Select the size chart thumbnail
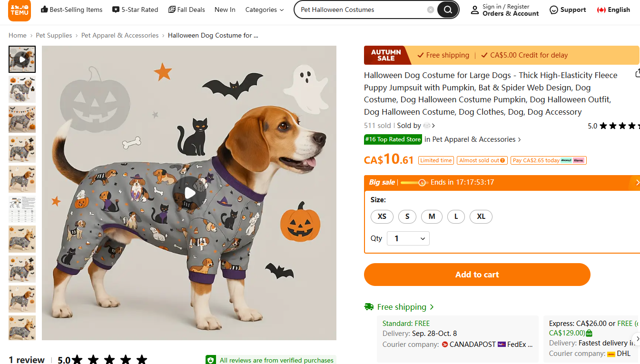Viewport: 640px width, 364px height. tap(22, 209)
